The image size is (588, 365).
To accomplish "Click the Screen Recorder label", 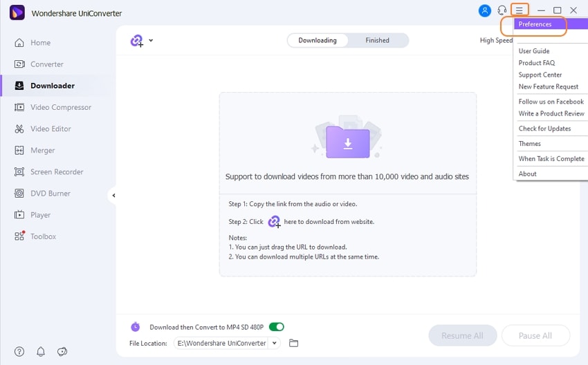I will click(57, 172).
